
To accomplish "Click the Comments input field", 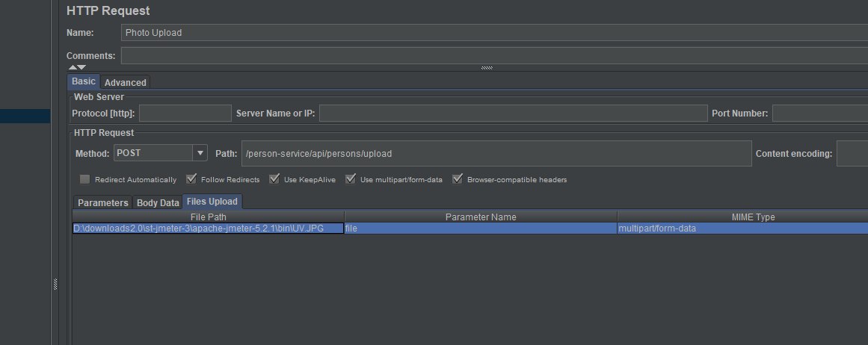I will tap(494, 56).
